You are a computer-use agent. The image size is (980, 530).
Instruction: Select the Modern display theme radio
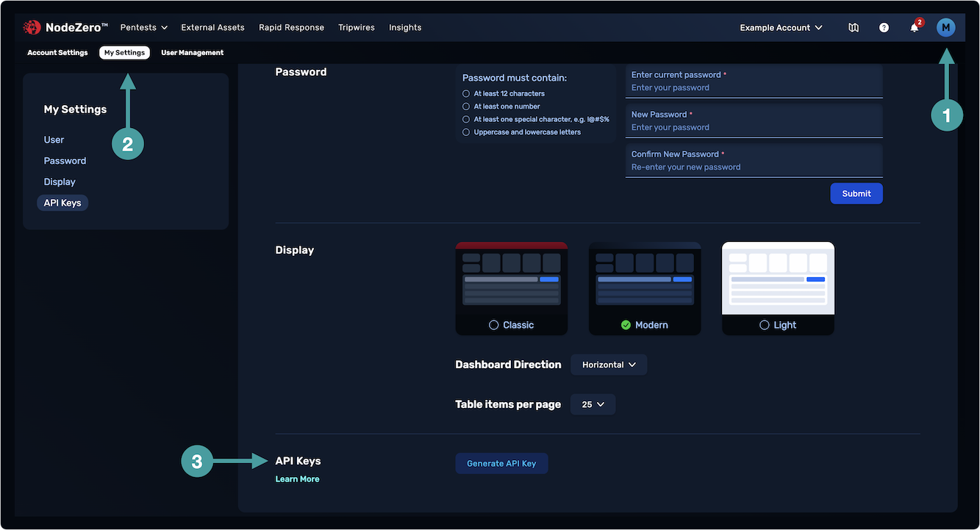tap(626, 325)
